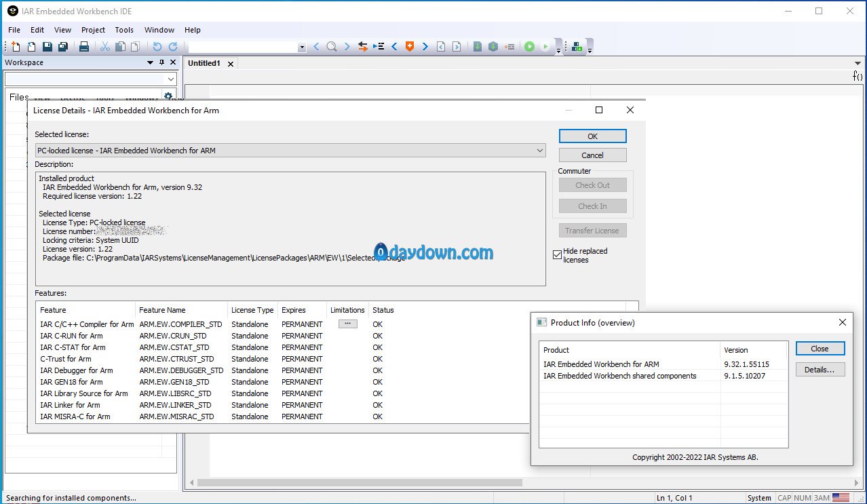867x504 pixels.
Task: Click the Limitations ellipsis button for Compiler
Action: point(347,324)
